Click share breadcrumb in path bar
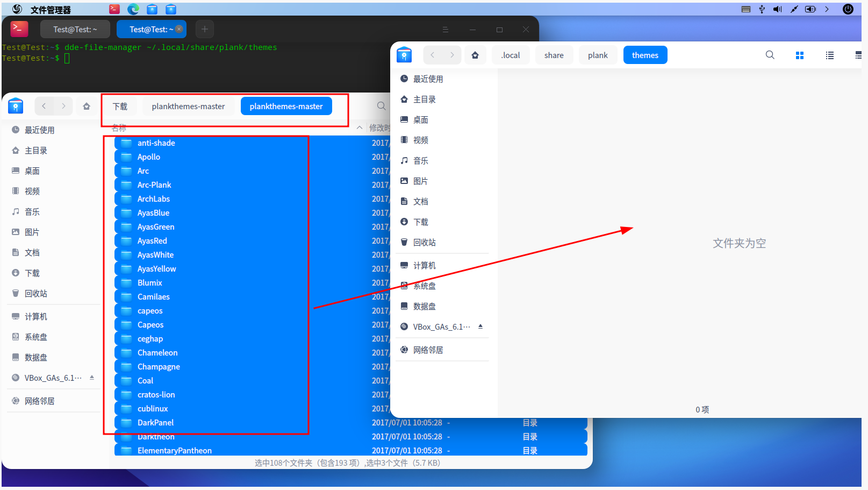The image size is (868, 490). coord(554,55)
